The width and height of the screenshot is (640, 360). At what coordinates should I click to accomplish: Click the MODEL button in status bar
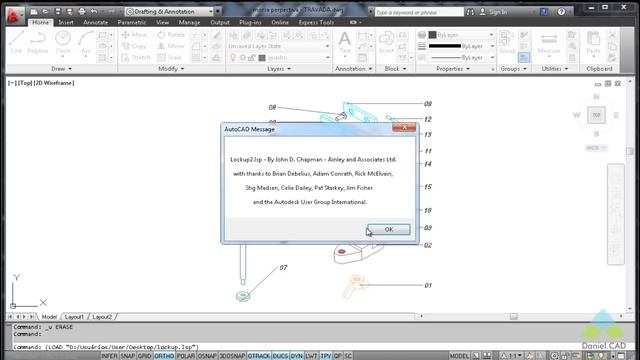pos(459,356)
